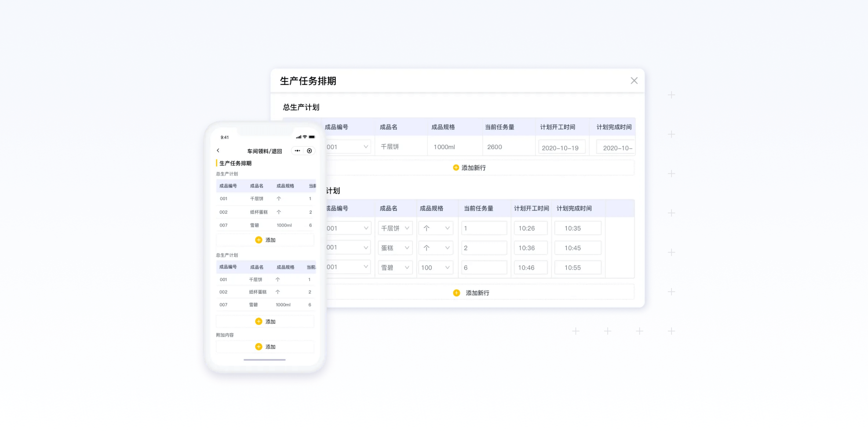Open the 100 spec dropdown in 雪碧 row
Screen dimensions: 868x432
[x=436, y=267]
